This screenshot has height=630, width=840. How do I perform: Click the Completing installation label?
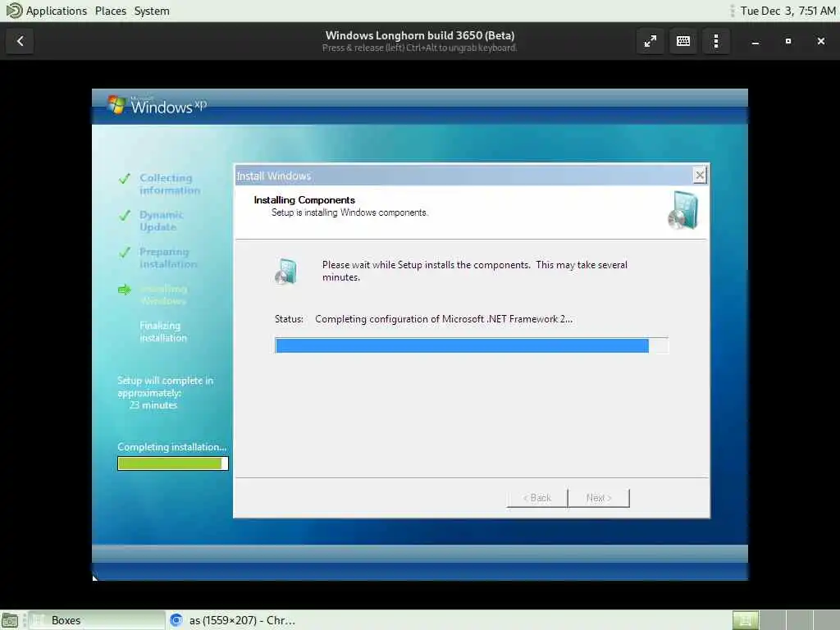click(172, 447)
